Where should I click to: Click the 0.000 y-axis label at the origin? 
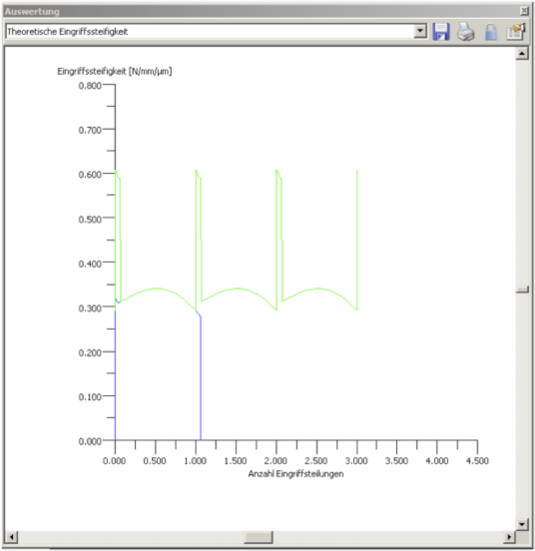point(90,441)
